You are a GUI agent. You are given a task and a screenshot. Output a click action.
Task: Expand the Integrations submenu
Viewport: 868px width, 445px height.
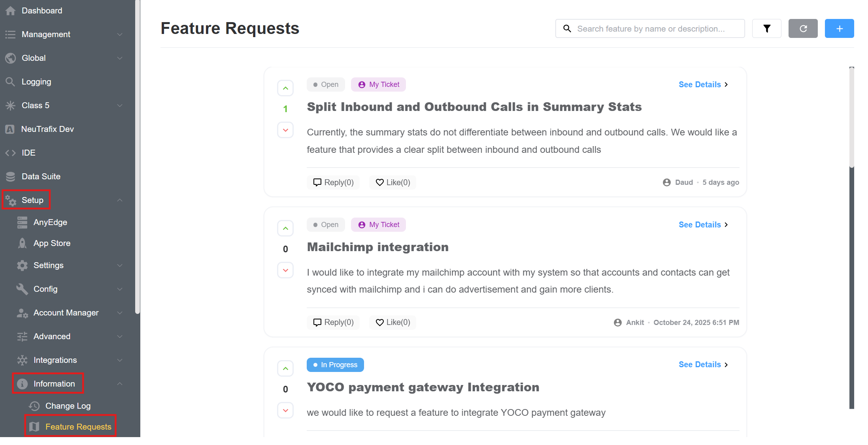click(x=120, y=360)
